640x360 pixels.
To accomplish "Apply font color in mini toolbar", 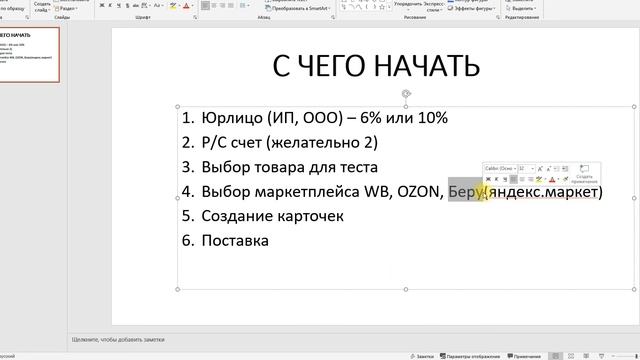I will 552,179.
